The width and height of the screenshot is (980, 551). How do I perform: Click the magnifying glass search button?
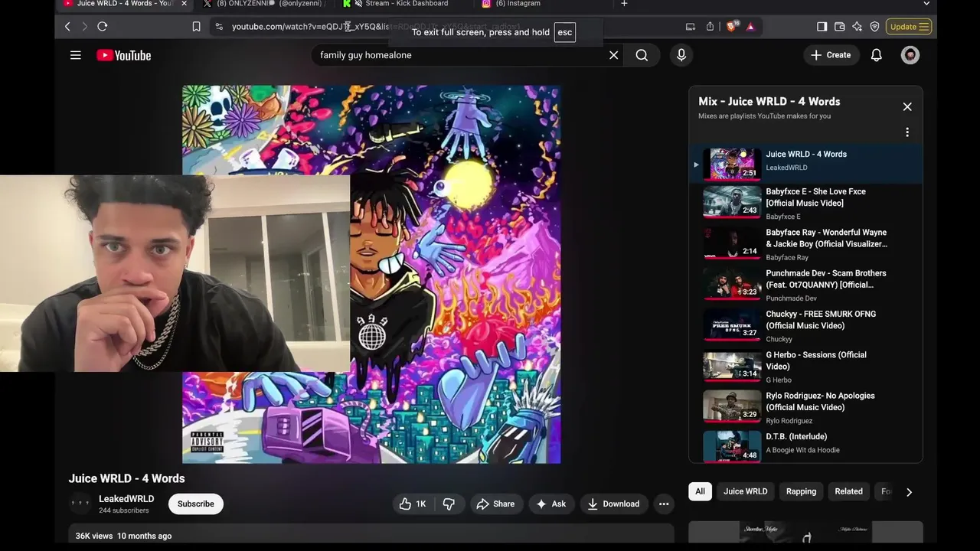tap(642, 55)
